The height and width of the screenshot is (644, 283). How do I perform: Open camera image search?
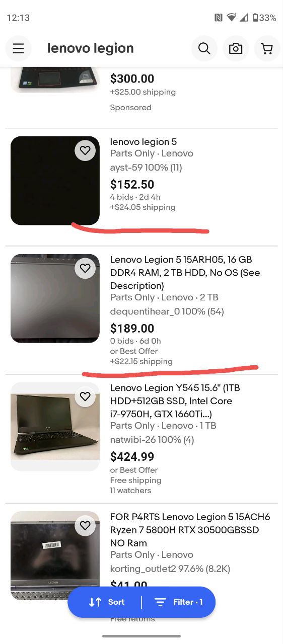click(235, 48)
